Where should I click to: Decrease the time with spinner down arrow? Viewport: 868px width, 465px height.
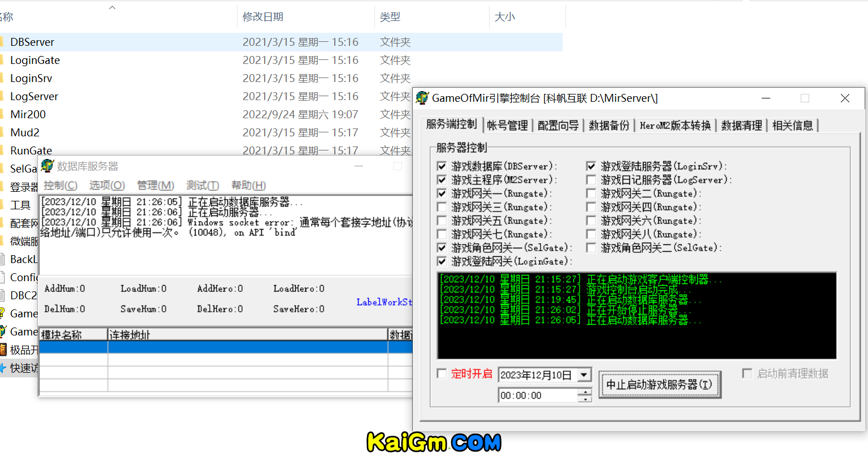coord(585,399)
